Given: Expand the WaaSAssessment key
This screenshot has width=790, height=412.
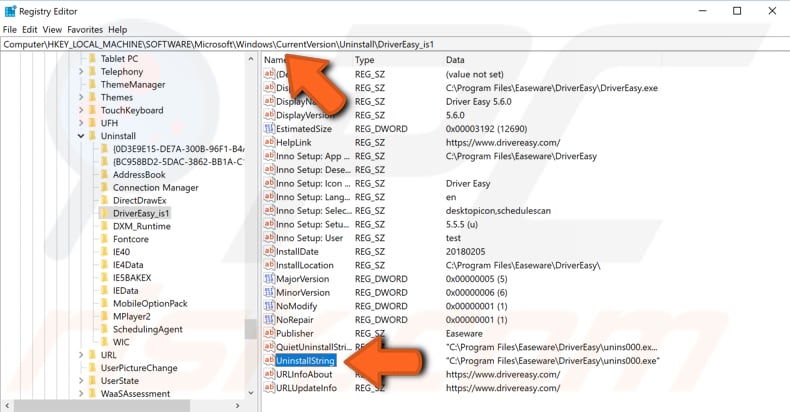Looking at the screenshot, I should pos(81,393).
